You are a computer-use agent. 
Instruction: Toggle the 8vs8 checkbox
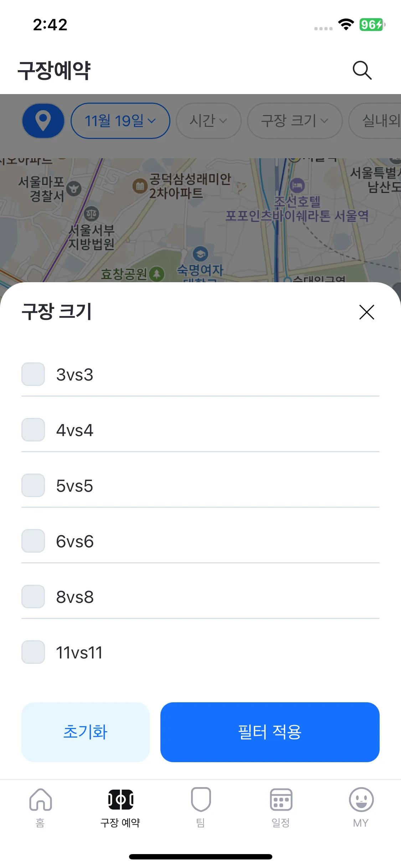[33, 596]
